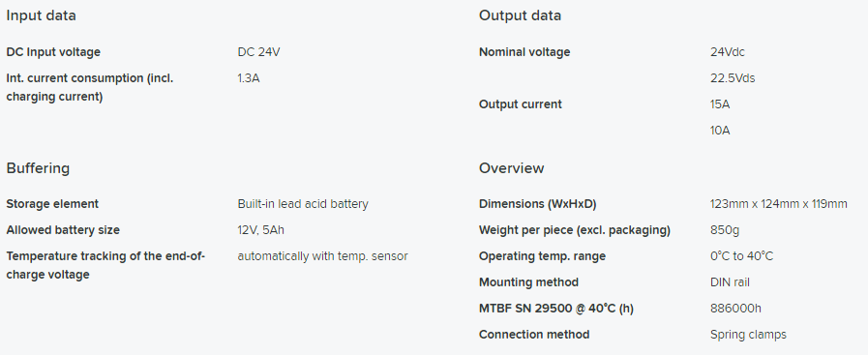Click the DC 24V value
Image resolution: width=868 pixels, height=355 pixels.
[x=258, y=52]
